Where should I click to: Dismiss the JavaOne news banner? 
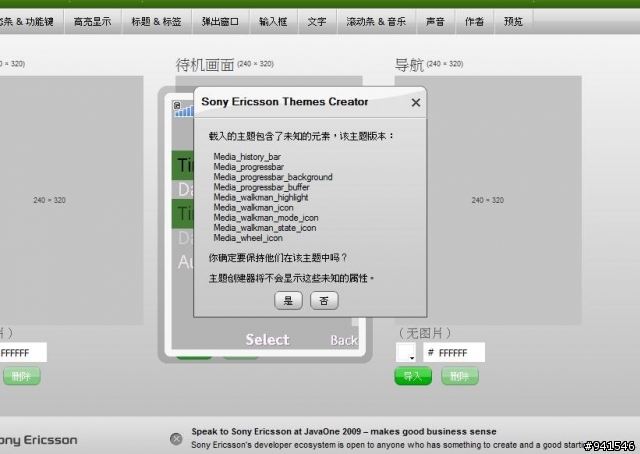point(176,439)
